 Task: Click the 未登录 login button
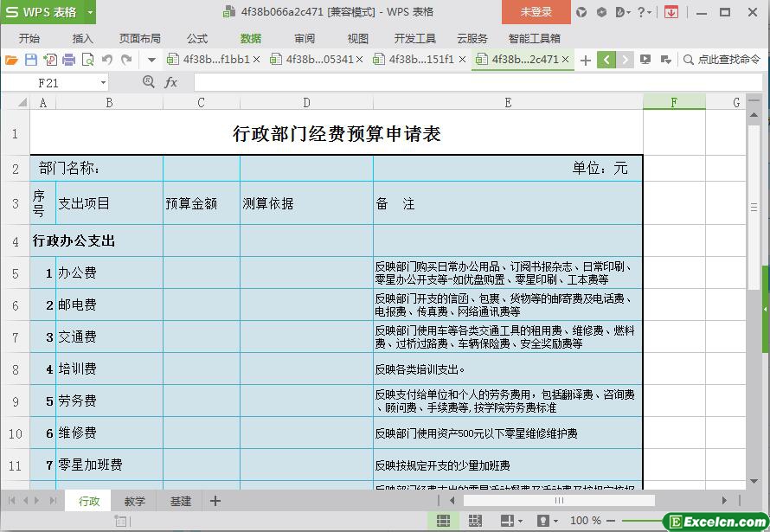536,12
